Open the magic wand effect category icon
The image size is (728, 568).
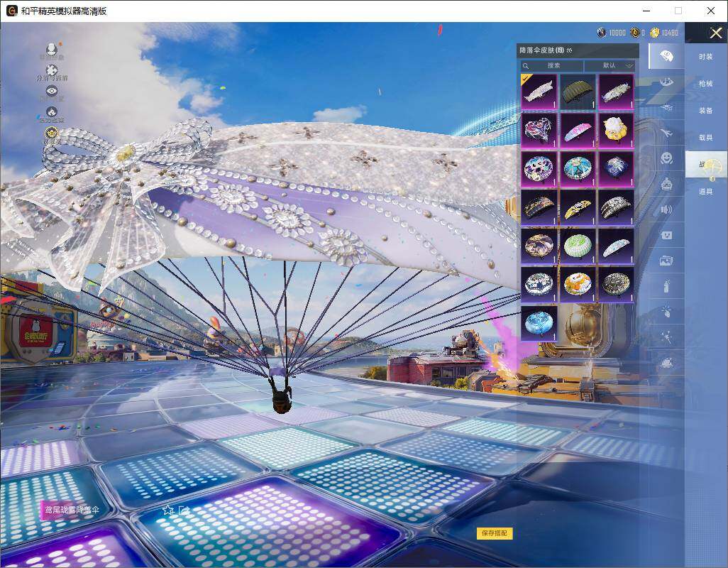point(666,337)
